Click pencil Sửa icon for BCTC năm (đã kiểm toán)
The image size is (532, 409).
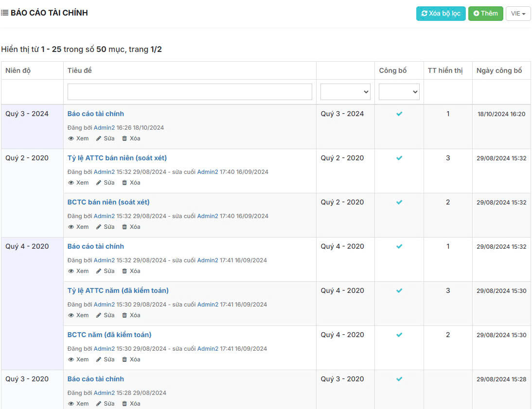[x=99, y=359]
